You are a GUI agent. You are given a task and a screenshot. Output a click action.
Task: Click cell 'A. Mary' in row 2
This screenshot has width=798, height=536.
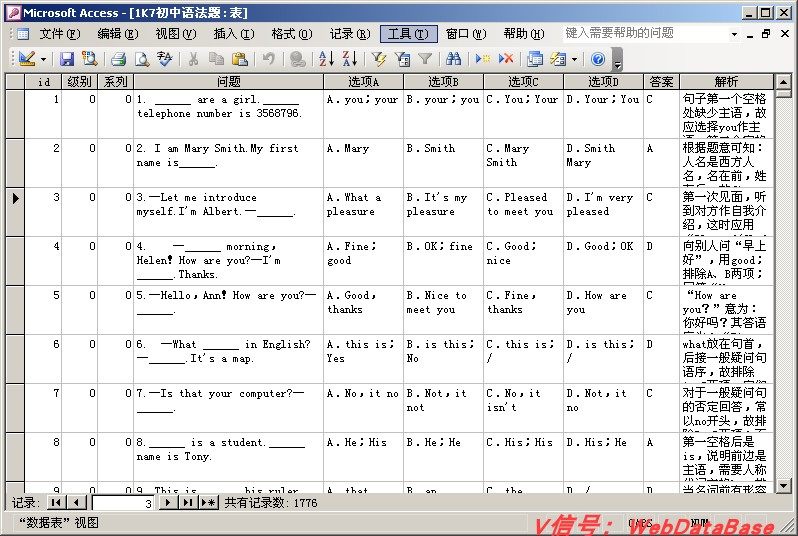pos(363,163)
